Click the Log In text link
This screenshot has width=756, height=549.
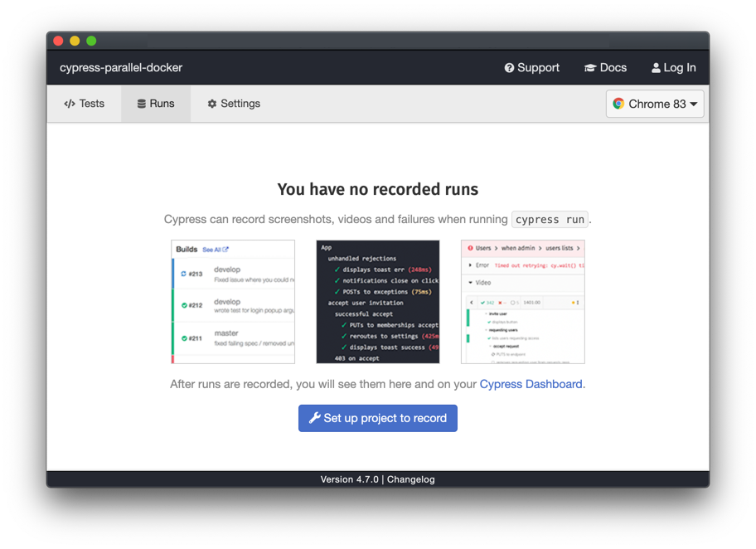click(680, 68)
